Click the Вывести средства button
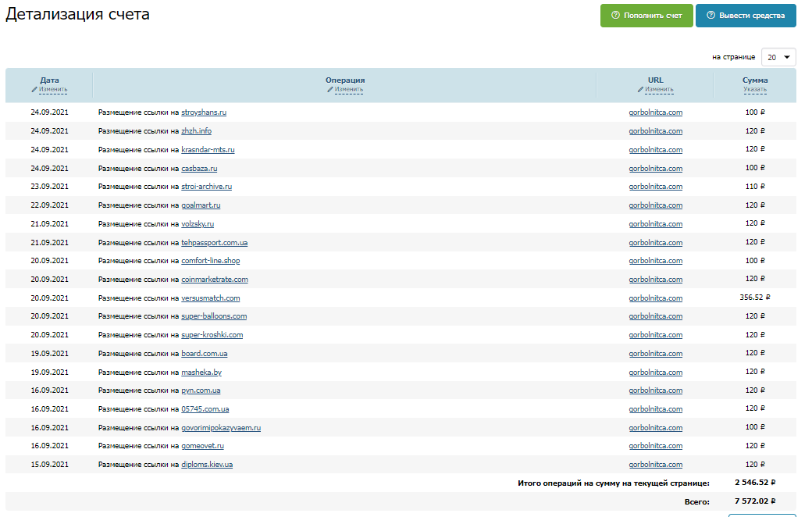The image size is (812, 517). pyautogui.click(x=746, y=16)
